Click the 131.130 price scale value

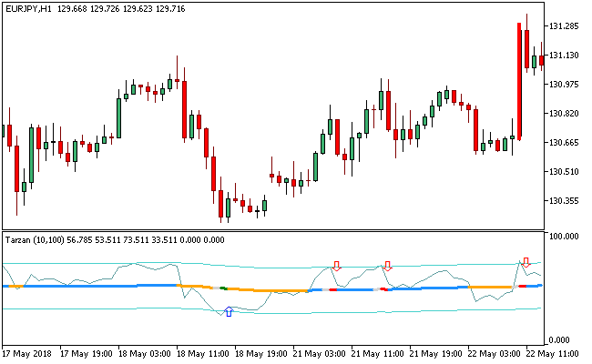pyautogui.click(x=564, y=56)
